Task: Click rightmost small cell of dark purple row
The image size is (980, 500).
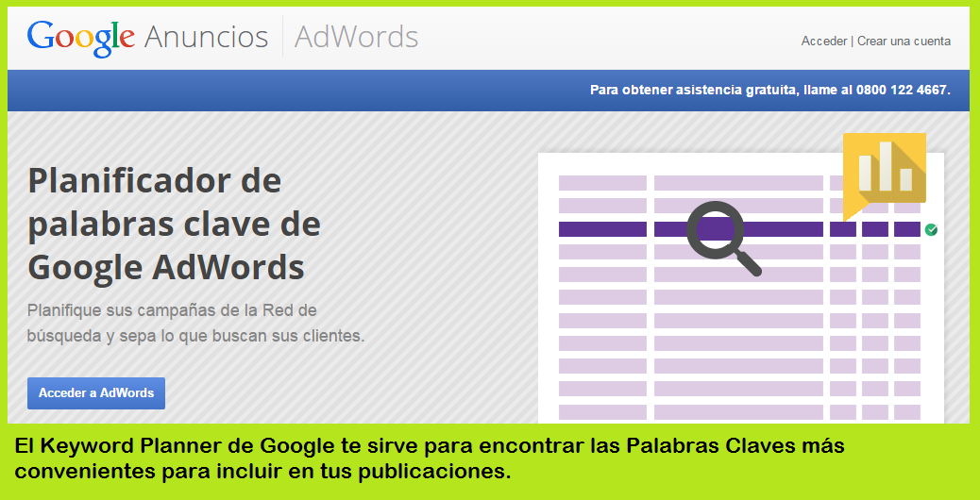Action: pos(906,229)
